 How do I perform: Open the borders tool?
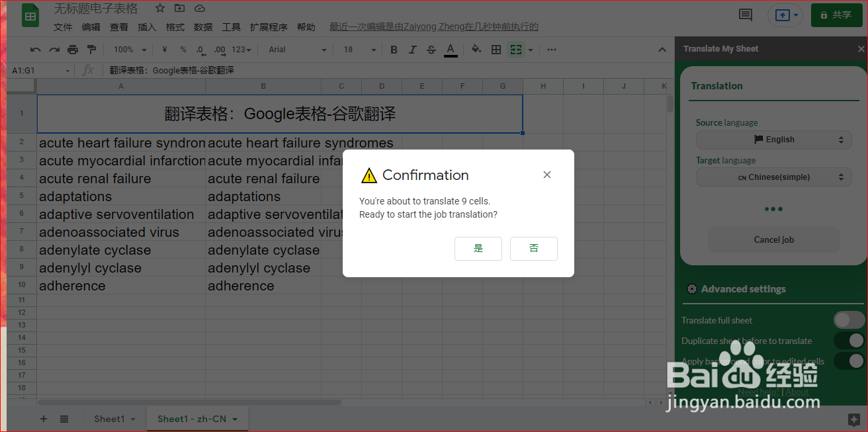point(496,50)
